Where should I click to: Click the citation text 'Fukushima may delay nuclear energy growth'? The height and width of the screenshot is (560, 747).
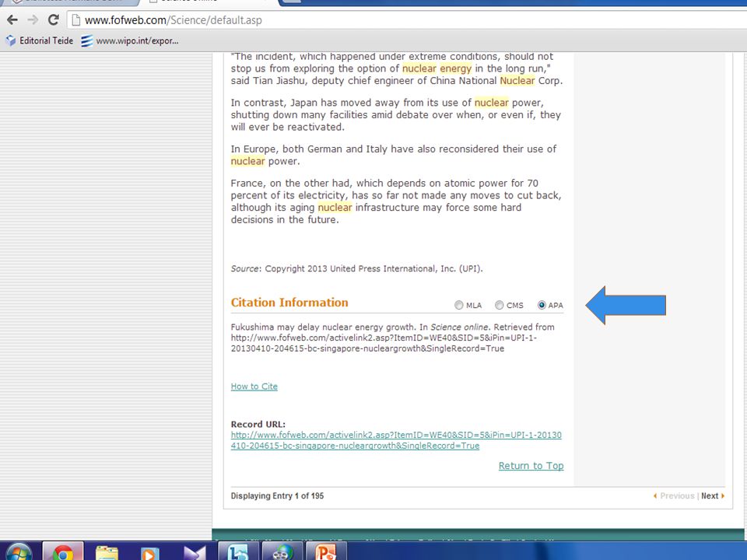coord(323,327)
